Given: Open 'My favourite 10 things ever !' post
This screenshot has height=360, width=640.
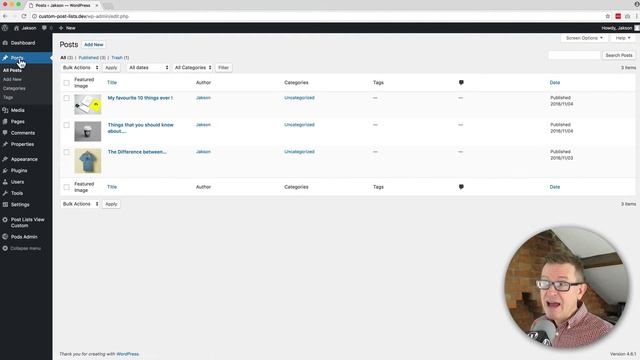Looking at the screenshot, I should (x=140, y=98).
